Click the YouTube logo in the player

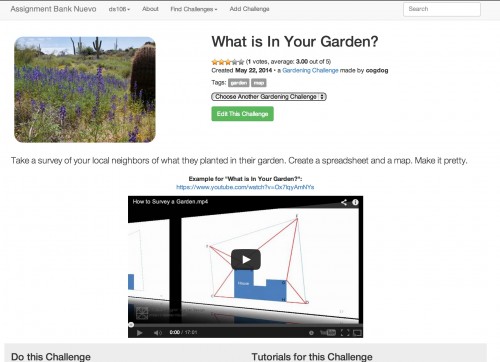click(x=328, y=332)
